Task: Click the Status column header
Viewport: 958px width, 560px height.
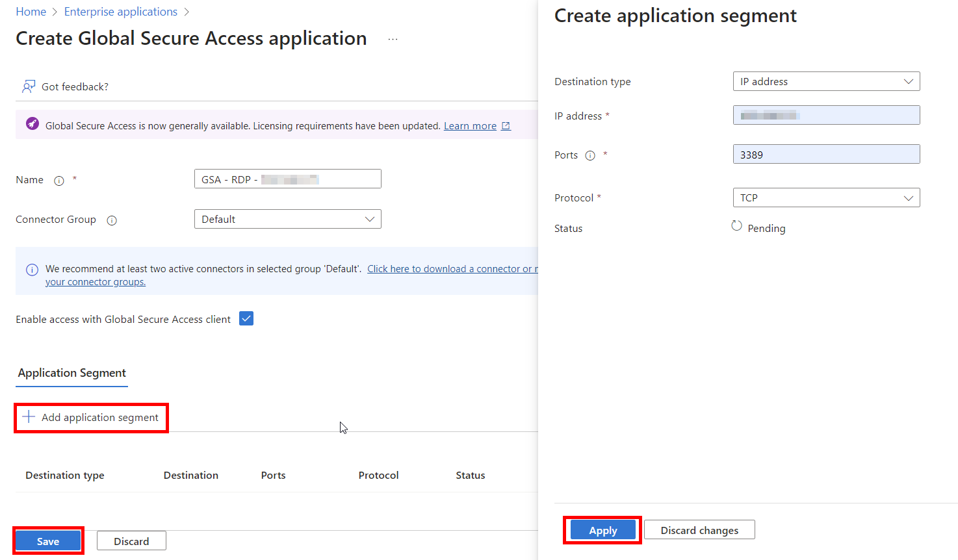Action: point(471,476)
